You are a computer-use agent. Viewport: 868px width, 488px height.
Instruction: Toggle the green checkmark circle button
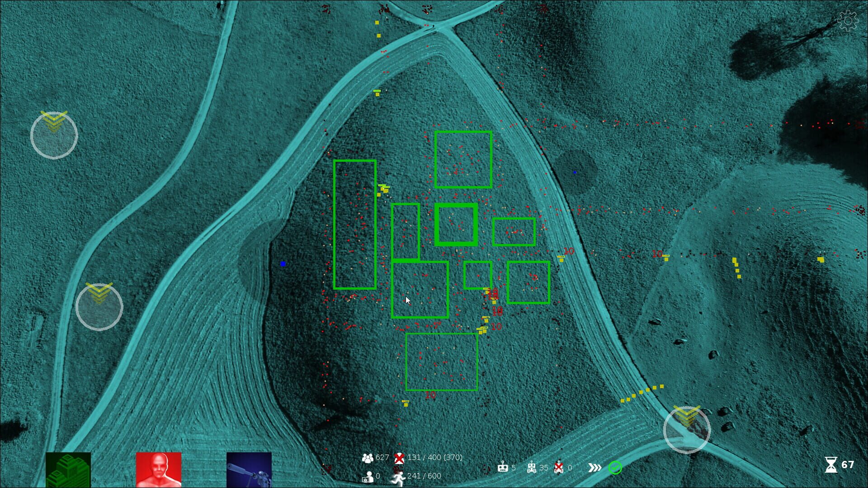pyautogui.click(x=615, y=468)
